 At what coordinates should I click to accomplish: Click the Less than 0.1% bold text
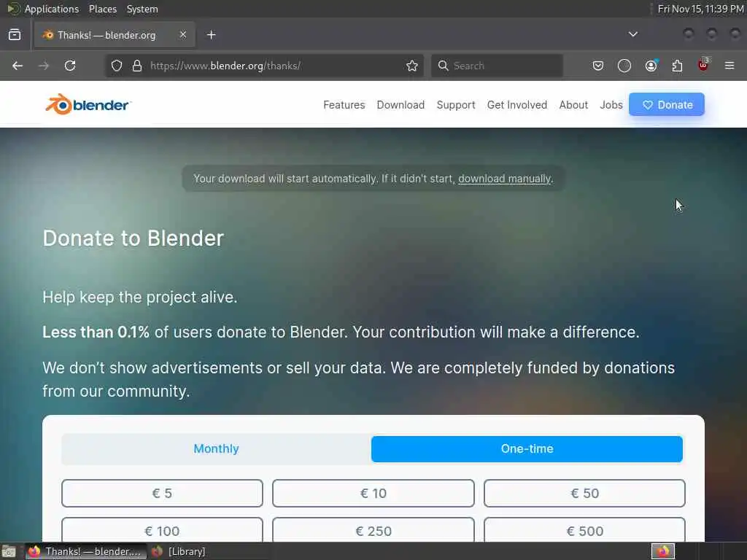point(96,332)
